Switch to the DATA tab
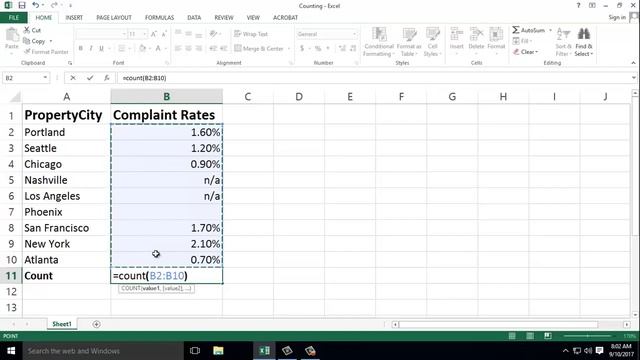This screenshot has width=640, height=360. pos(194,18)
